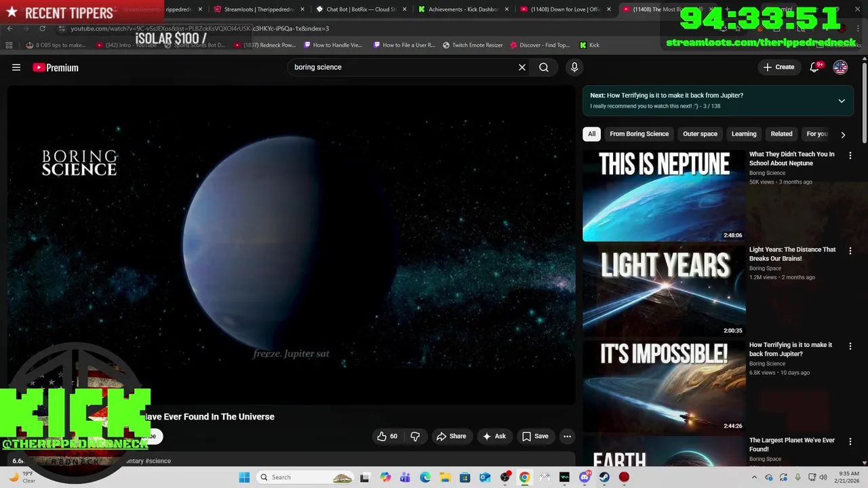Run search with the magnifying glass
The height and width of the screenshot is (488, 868).
[544, 67]
